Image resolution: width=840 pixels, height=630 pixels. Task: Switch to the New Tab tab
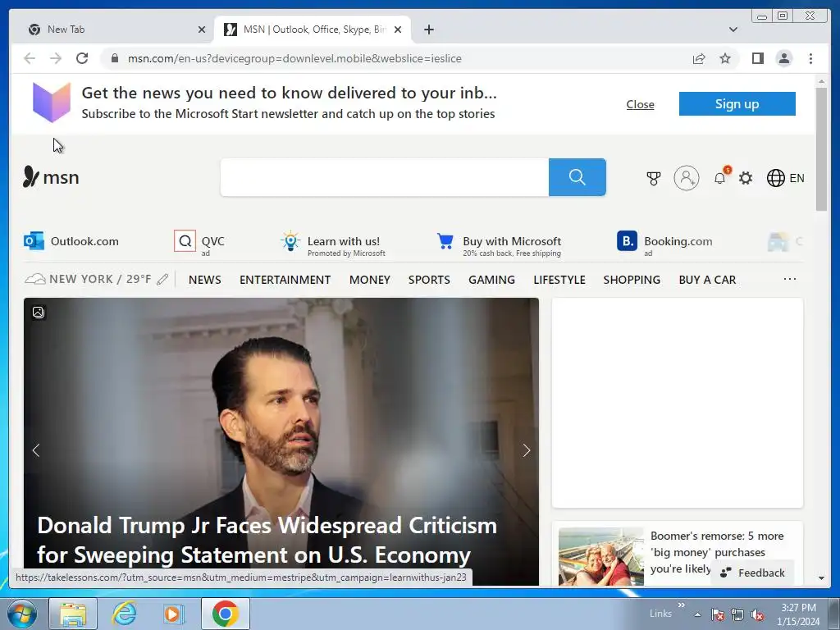[112, 30]
